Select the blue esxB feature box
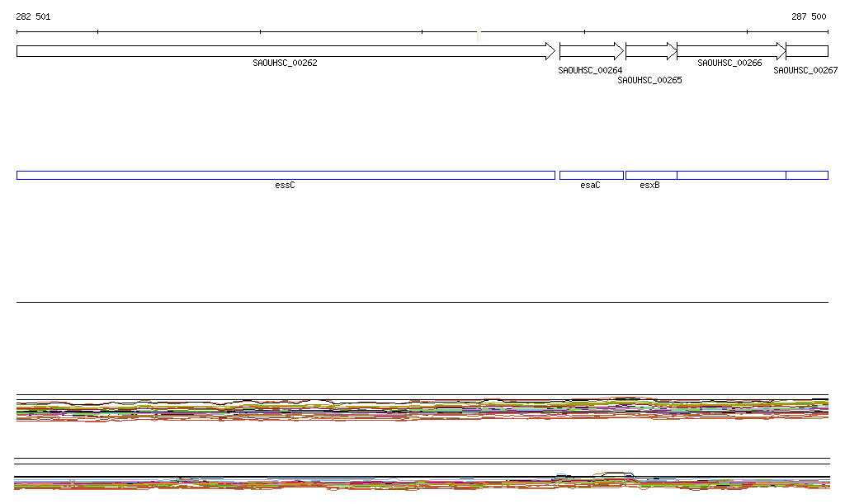This screenshot has width=845, height=504. (651, 175)
